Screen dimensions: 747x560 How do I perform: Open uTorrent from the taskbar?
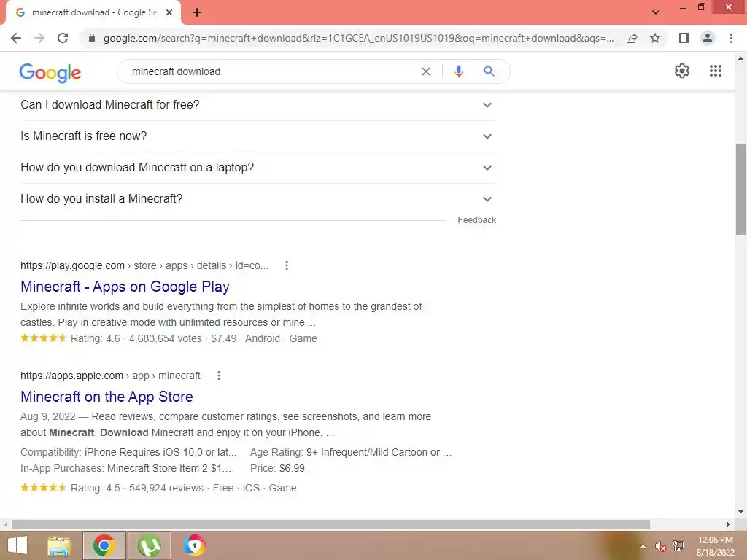pyautogui.click(x=149, y=545)
